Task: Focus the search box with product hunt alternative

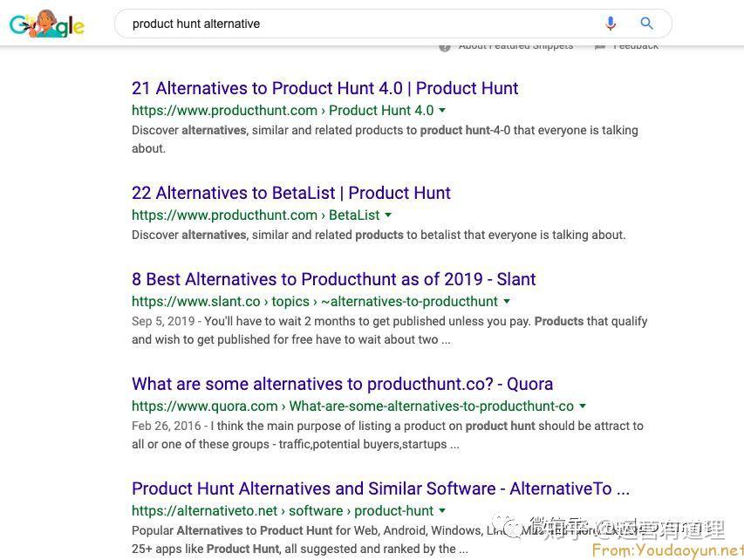Action: pos(360,24)
